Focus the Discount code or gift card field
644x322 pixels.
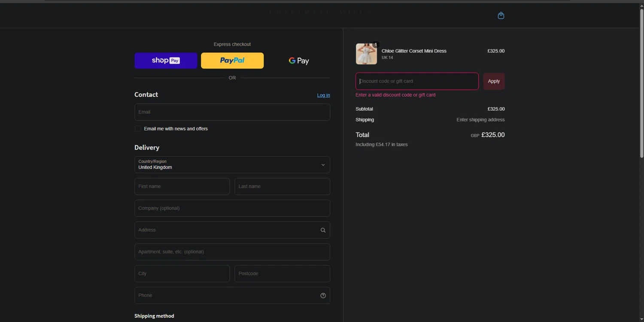pyautogui.click(x=417, y=81)
